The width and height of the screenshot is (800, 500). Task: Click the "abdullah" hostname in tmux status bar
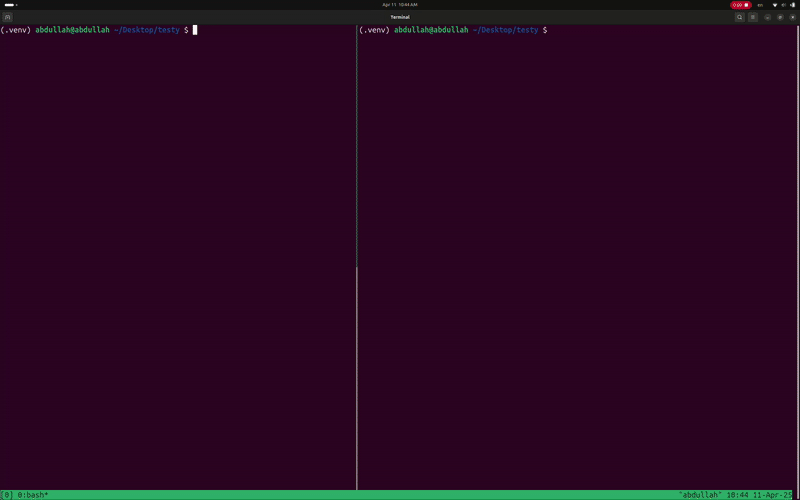699,495
